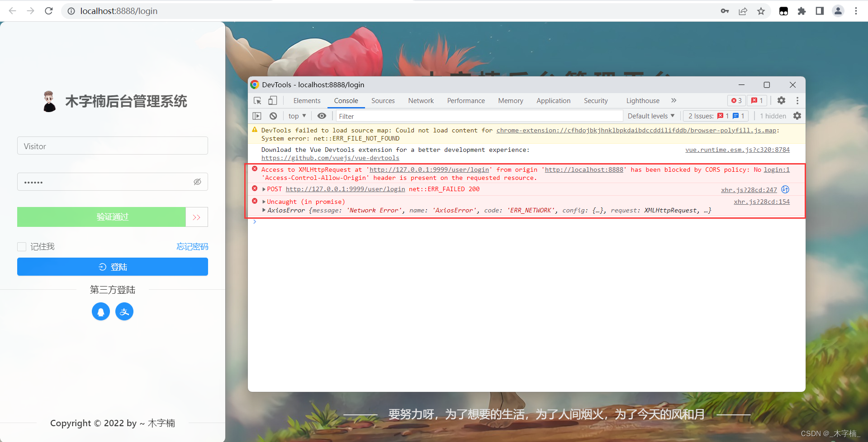Focus the password input field
The width and height of the screenshot is (868, 442).
[x=113, y=182]
